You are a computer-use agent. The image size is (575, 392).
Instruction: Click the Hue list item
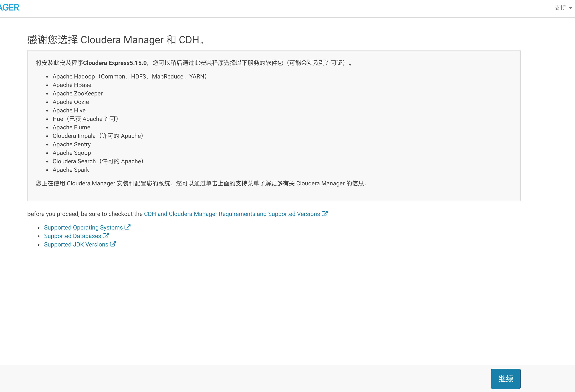tap(85, 119)
